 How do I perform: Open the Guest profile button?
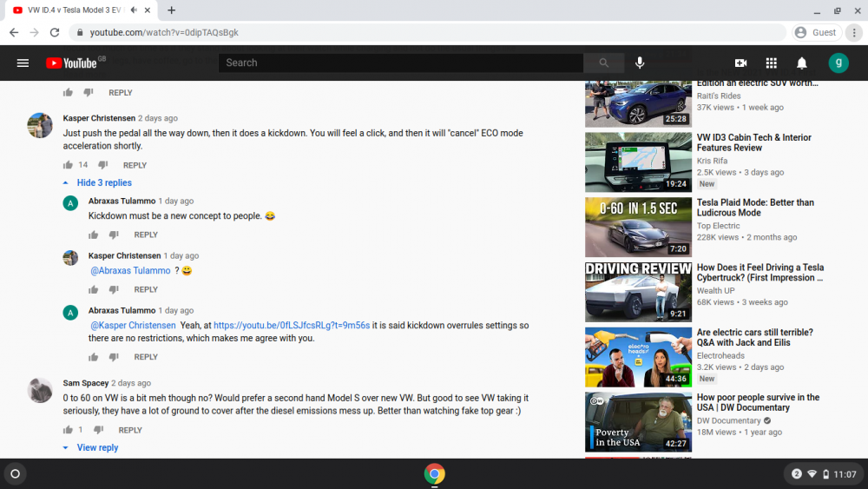(817, 33)
